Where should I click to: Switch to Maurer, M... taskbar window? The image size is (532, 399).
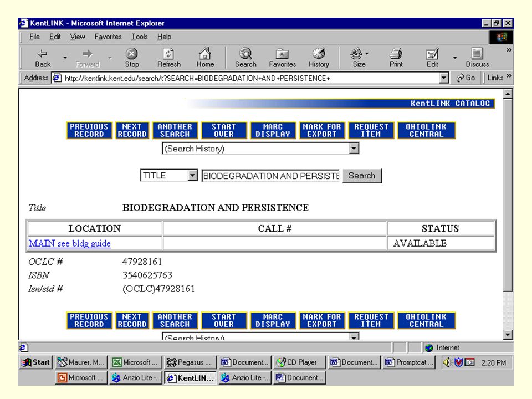point(81,362)
